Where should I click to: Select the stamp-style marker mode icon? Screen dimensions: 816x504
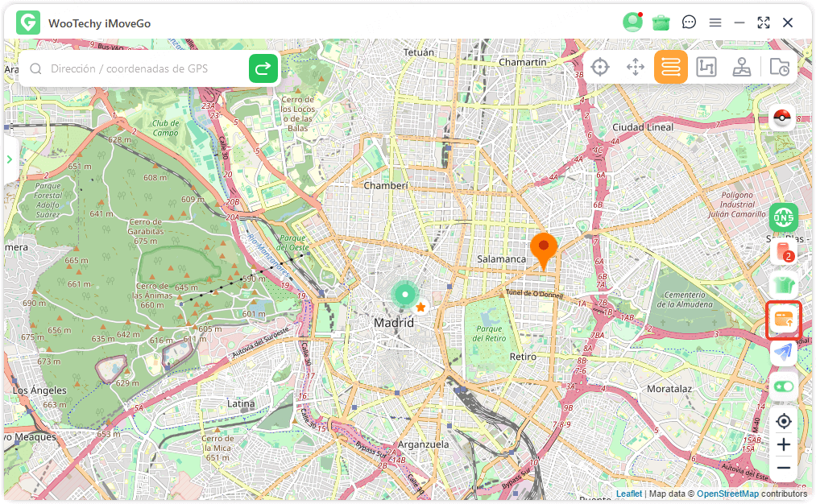tap(742, 68)
